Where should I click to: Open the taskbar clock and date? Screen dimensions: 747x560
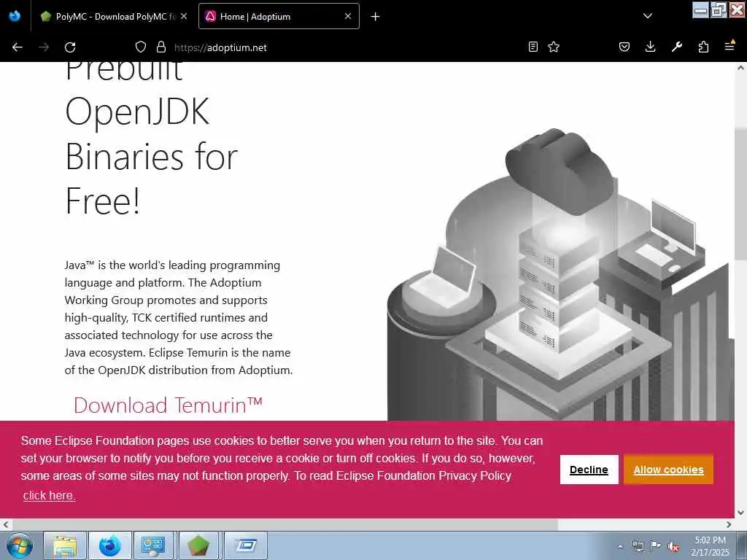click(x=710, y=546)
